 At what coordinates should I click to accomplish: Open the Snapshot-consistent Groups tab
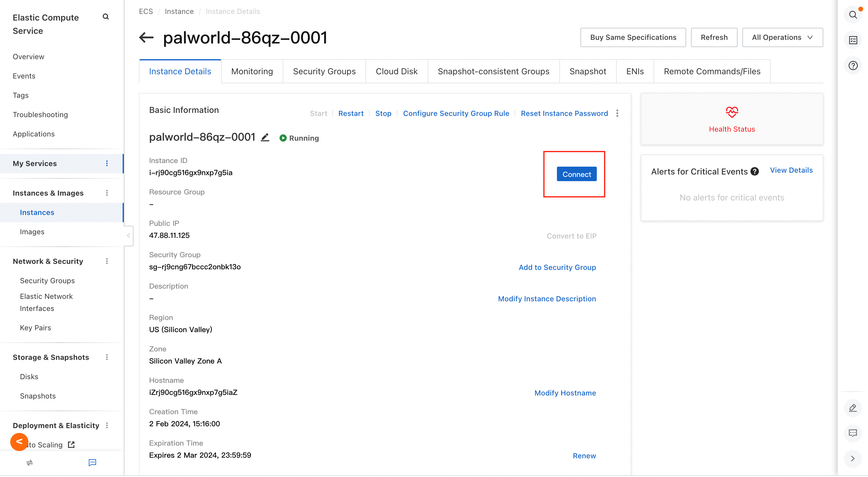(493, 72)
